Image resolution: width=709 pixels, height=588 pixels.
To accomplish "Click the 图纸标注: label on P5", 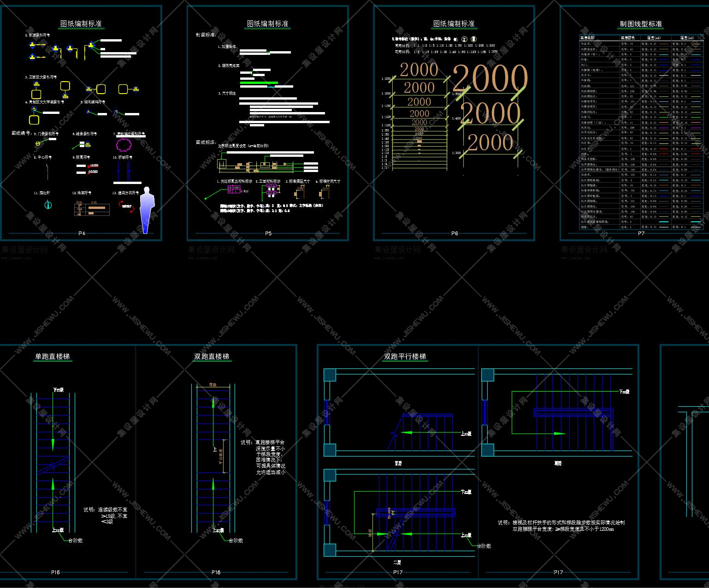I will pyautogui.click(x=206, y=143).
